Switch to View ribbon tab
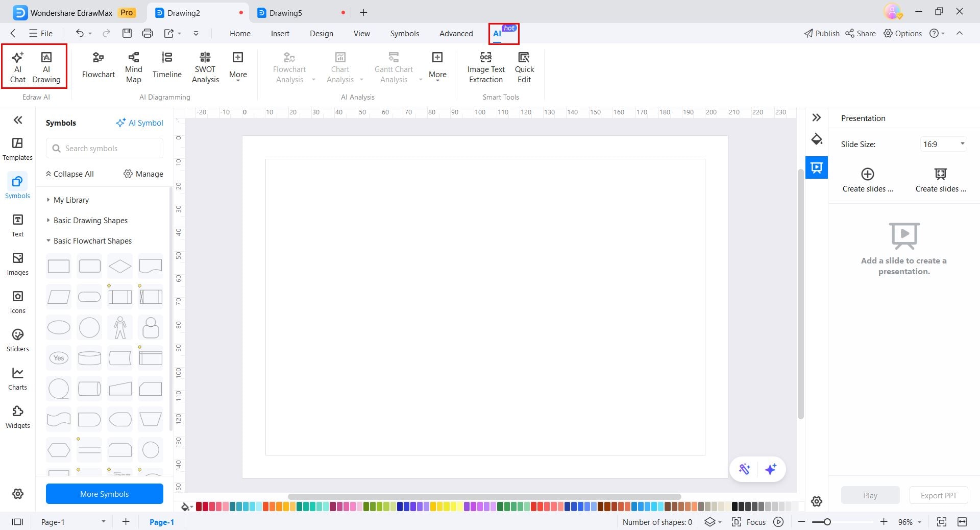This screenshot has height=530, width=980. click(361, 33)
